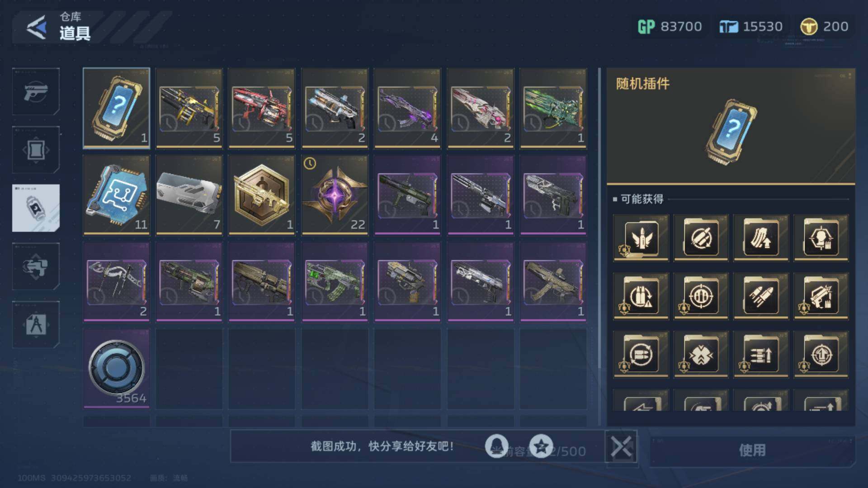Viewport: 868px width, 488px height.
Task: Click the 使用 (Use) button
Action: pyautogui.click(x=752, y=450)
